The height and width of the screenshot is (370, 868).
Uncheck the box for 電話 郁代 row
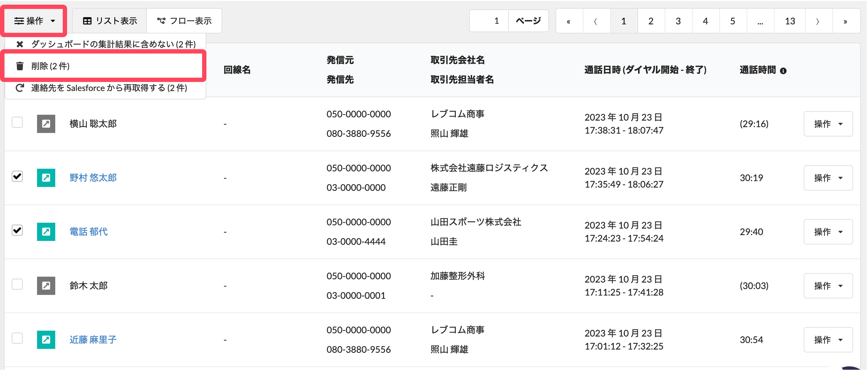point(17,230)
